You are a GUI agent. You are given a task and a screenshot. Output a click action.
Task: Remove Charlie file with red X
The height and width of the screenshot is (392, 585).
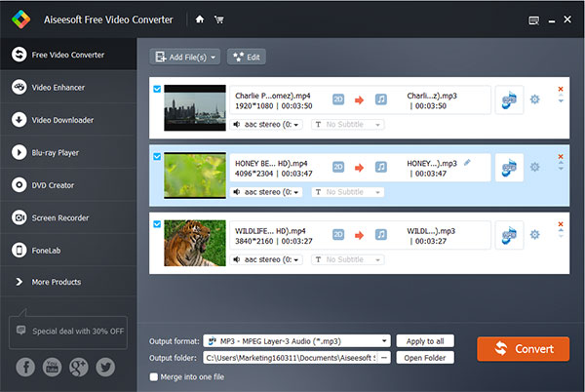[x=561, y=89]
